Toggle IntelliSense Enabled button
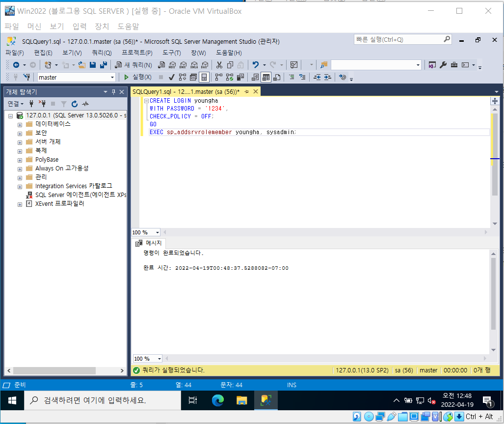The image size is (504, 424). tap(204, 77)
